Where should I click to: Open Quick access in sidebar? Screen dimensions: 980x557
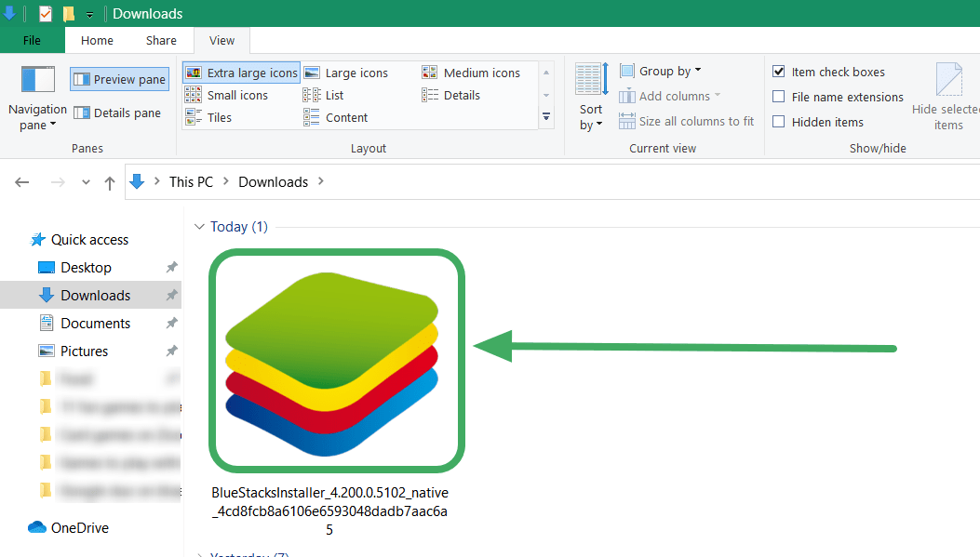(x=89, y=240)
